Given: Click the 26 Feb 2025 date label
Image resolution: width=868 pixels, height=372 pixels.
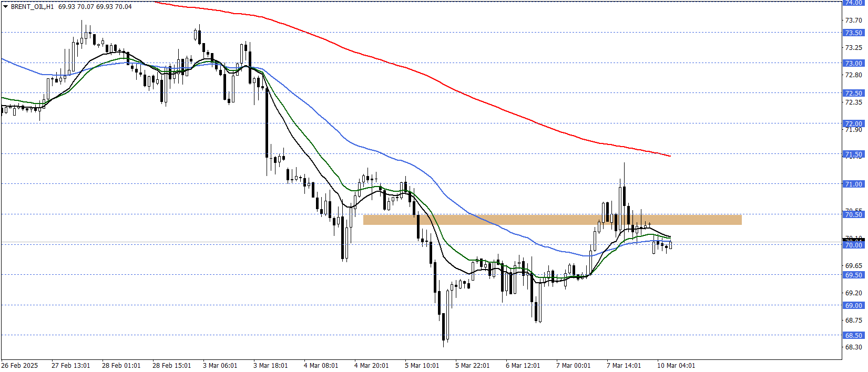Looking at the screenshot, I should pyautogui.click(x=19, y=365).
